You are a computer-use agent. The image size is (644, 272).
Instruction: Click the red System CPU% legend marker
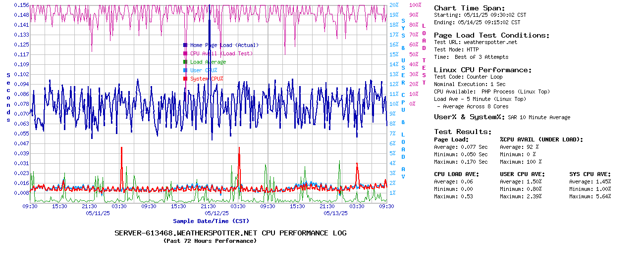coord(185,79)
